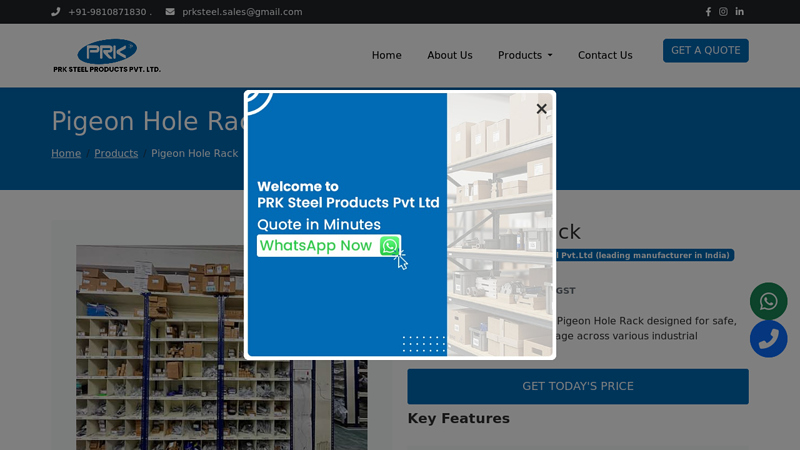The image size is (800, 450).
Task: Click the WhatsApp Now banner button
Action: coord(329,245)
